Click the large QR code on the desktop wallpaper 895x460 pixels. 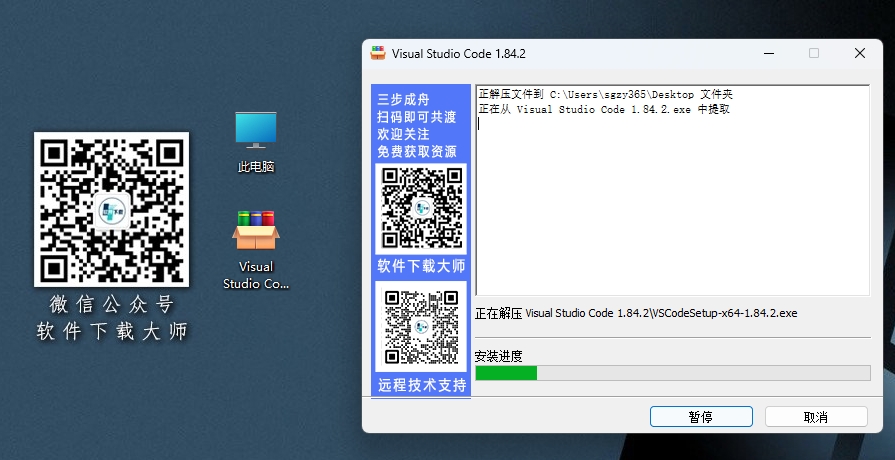click(x=111, y=209)
